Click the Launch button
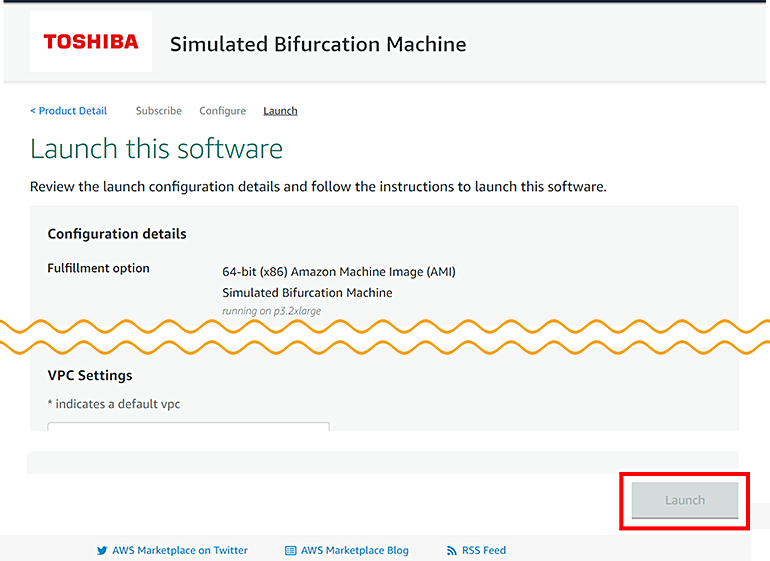This screenshot has width=770, height=561. [685, 500]
